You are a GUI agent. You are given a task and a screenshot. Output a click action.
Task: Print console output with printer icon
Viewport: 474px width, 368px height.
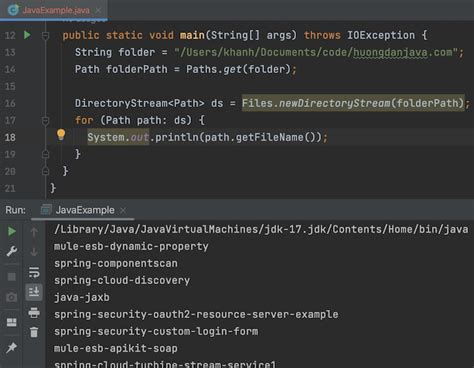[34, 313]
